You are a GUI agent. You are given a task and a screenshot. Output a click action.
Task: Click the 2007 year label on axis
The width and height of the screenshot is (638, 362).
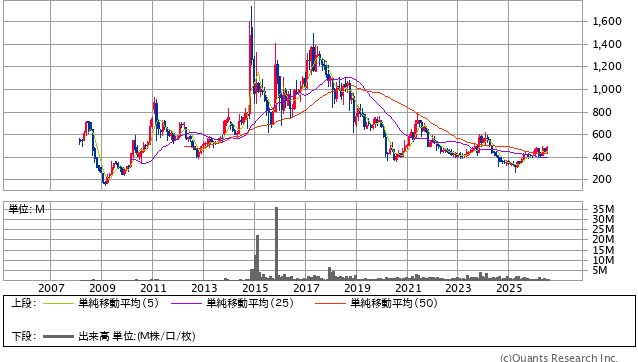click(x=51, y=288)
